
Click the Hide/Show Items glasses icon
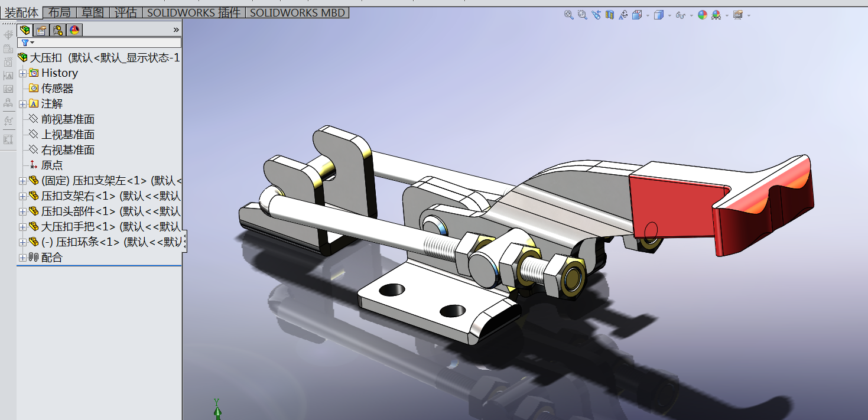pos(680,15)
